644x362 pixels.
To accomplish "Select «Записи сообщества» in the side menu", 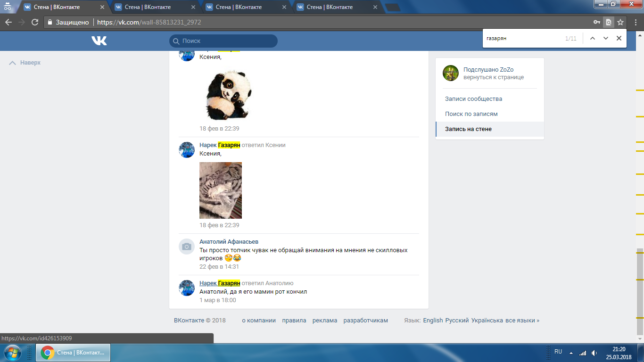I will [473, 99].
